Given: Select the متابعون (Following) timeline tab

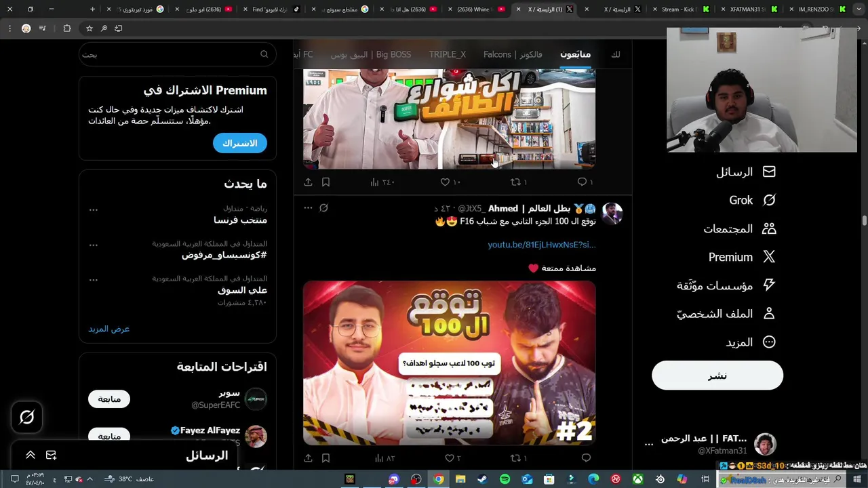Looking at the screenshot, I should 575,54.
